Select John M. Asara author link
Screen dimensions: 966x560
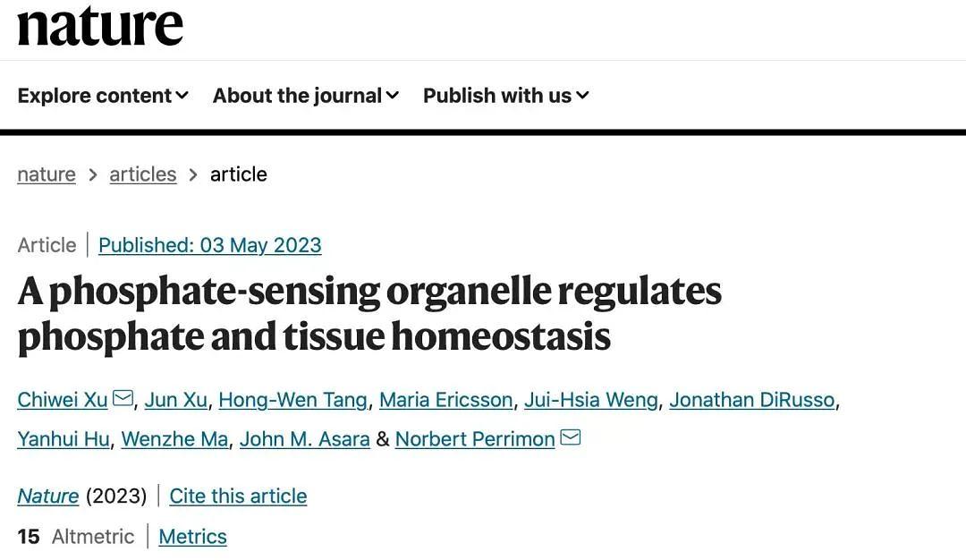(304, 439)
